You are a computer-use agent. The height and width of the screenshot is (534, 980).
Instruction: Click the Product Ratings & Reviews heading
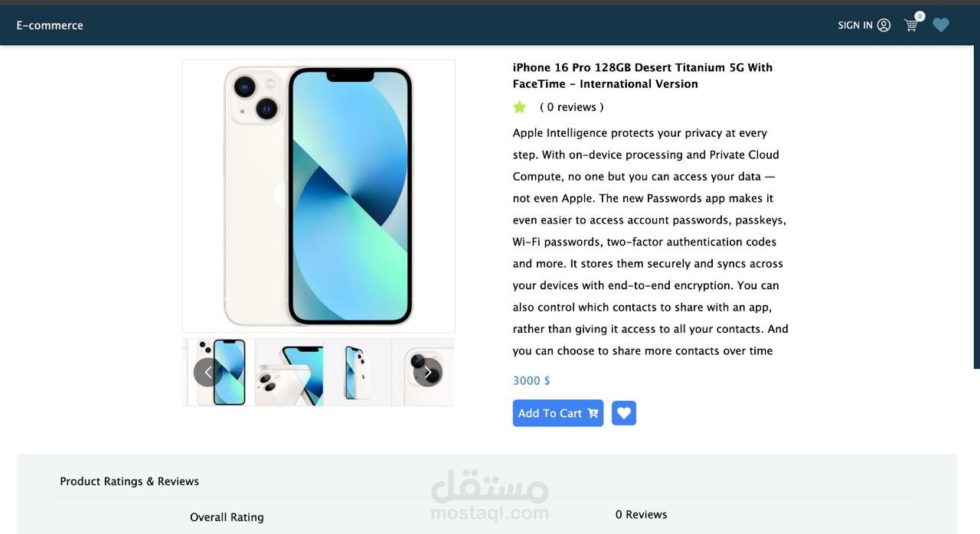(x=129, y=481)
